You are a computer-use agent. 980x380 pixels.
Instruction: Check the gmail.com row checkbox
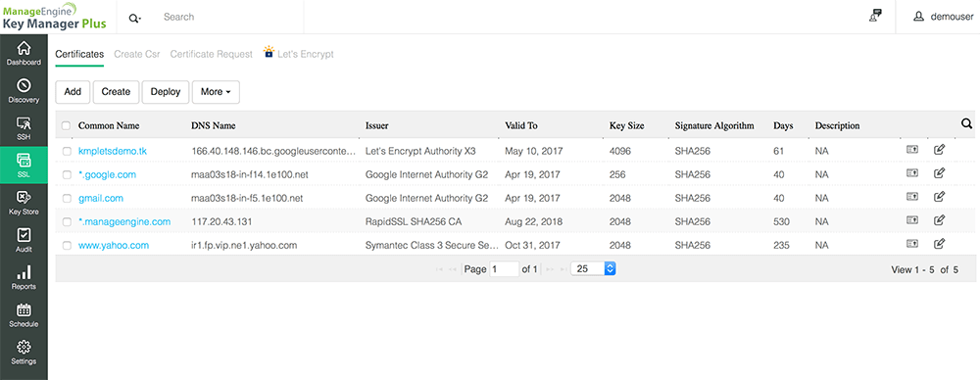[x=67, y=198]
